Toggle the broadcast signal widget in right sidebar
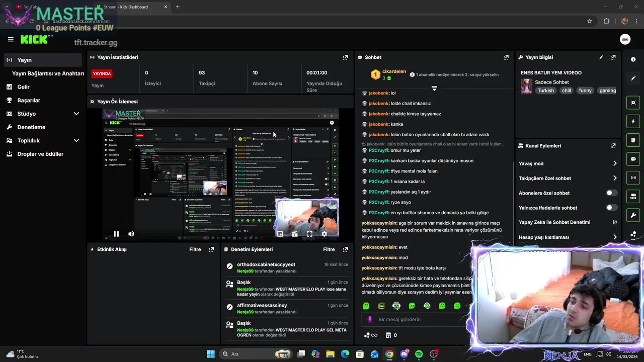 633,177
